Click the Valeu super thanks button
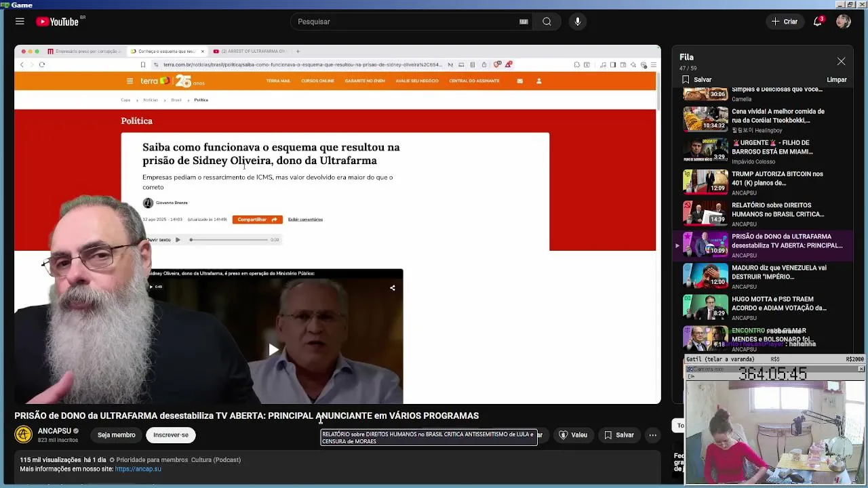 pos(572,435)
